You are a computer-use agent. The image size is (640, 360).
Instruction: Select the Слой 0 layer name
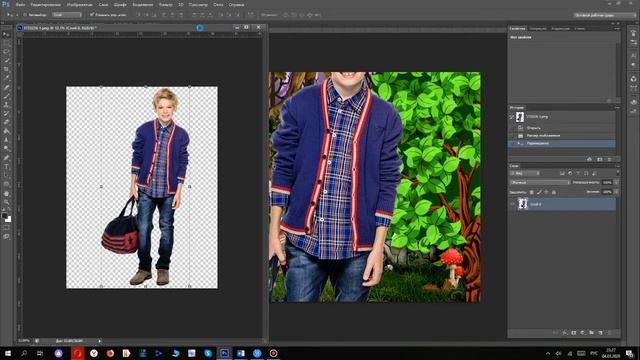pos(536,204)
